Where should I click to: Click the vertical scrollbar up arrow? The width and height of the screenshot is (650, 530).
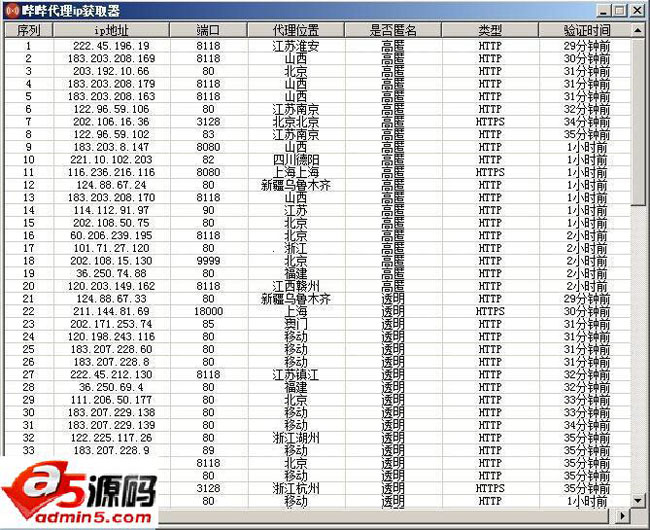(x=638, y=30)
